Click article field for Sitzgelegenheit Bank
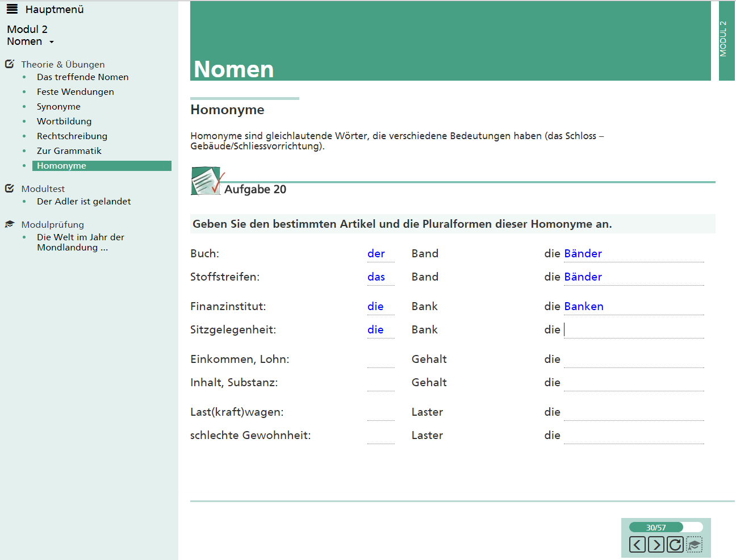Screen dimensions: 736x560 pos(380,330)
